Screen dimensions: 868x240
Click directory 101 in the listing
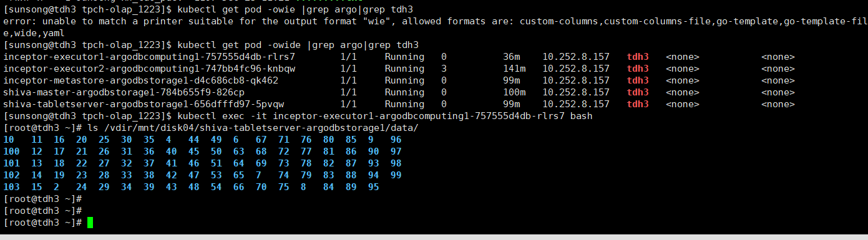point(12,163)
